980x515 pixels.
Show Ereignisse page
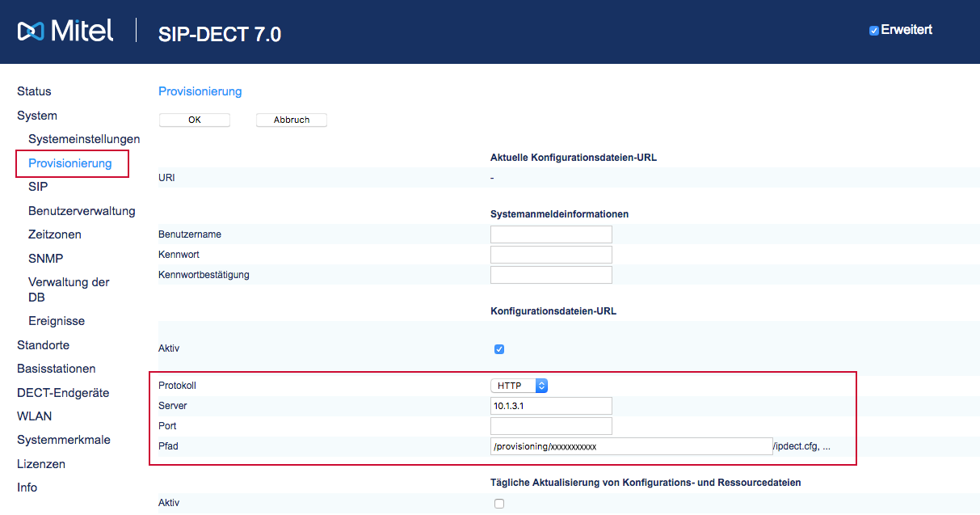(x=57, y=321)
